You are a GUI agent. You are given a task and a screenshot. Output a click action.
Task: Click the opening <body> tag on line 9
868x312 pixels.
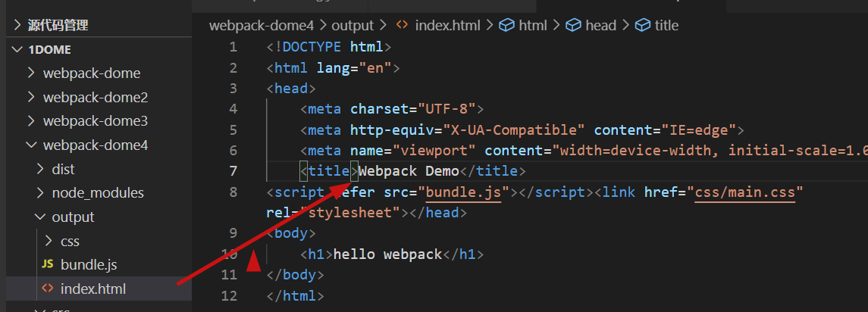[291, 233]
